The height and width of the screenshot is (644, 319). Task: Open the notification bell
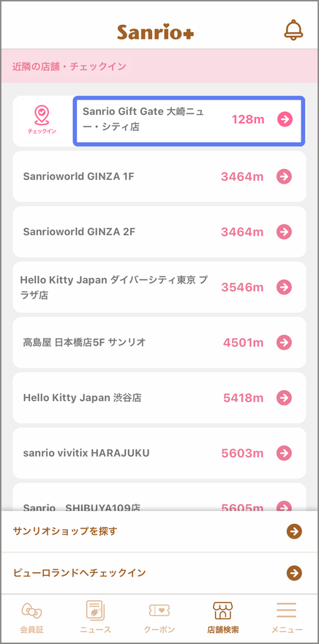click(x=293, y=30)
